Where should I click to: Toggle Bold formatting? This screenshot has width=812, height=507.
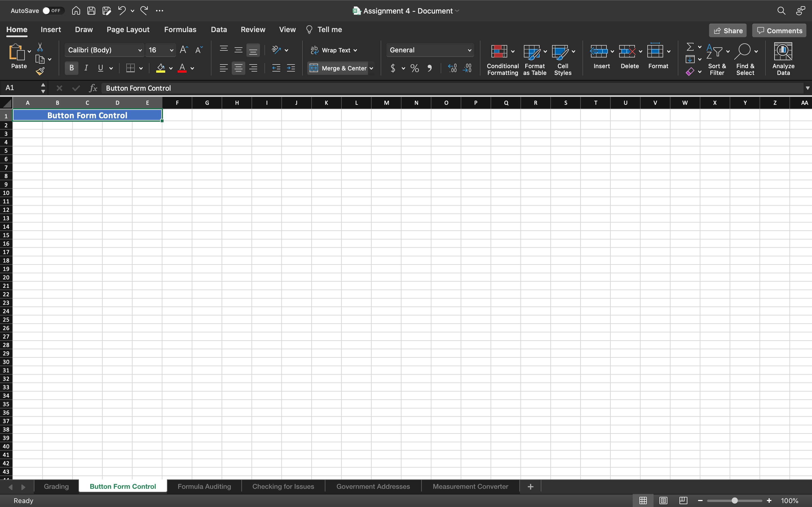coord(71,68)
